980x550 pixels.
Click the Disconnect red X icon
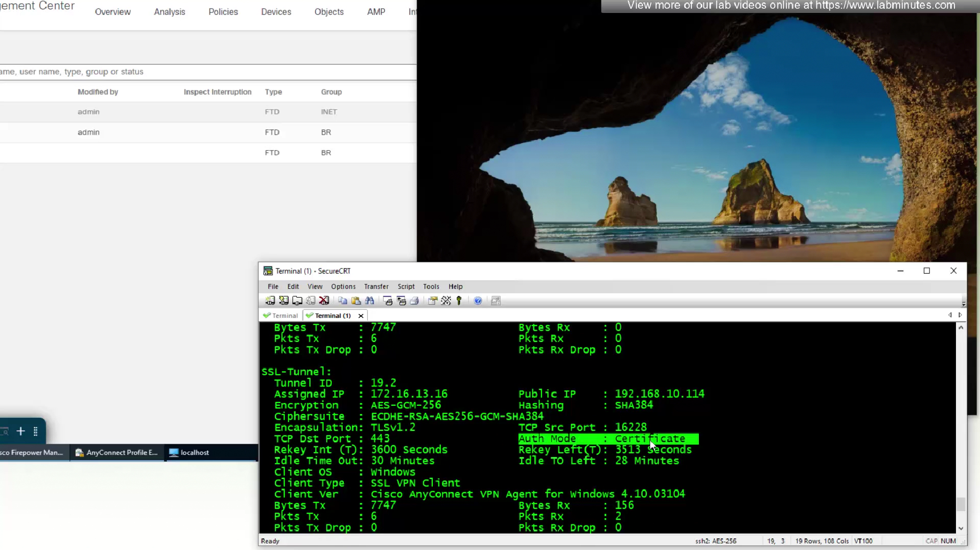[x=324, y=301]
